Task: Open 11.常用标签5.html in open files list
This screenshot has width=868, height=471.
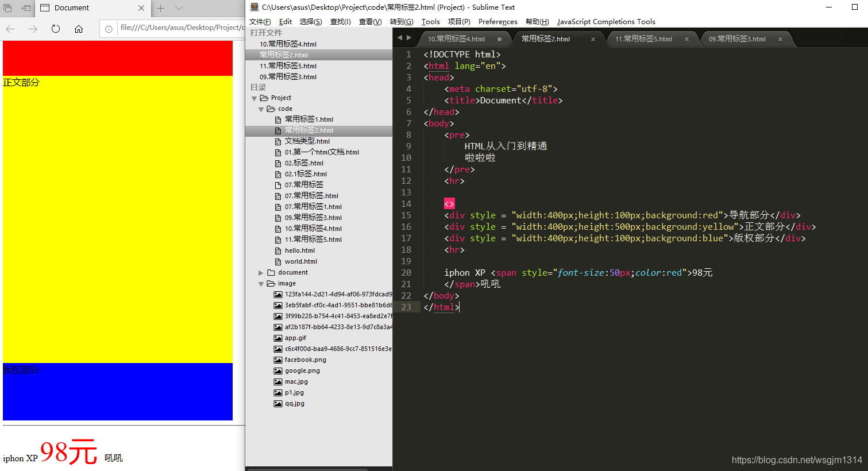Action: tap(288, 66)
